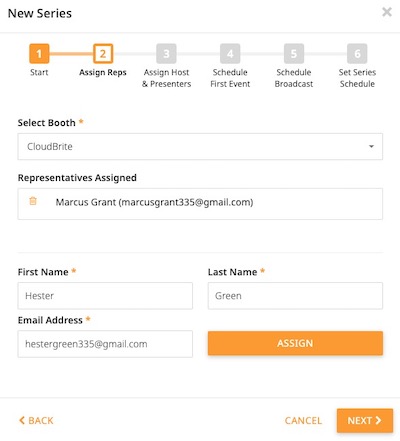Jump to step 3 Assign Host & Presenters
400x441 pixels.
coord(166,53)
